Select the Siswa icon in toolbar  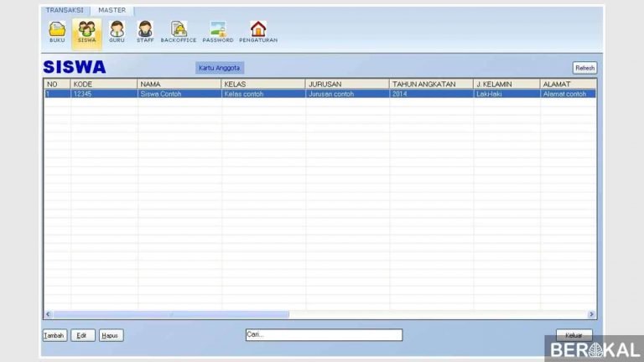click(86, 31)
